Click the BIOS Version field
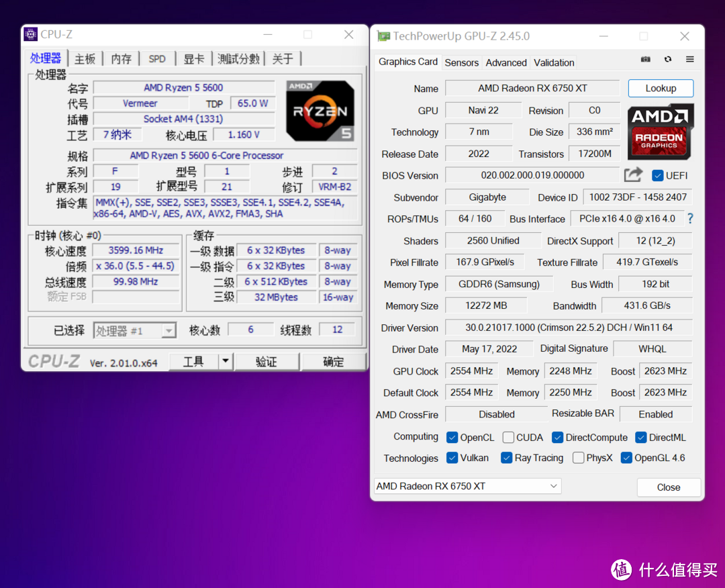 [x=532, y=175]
